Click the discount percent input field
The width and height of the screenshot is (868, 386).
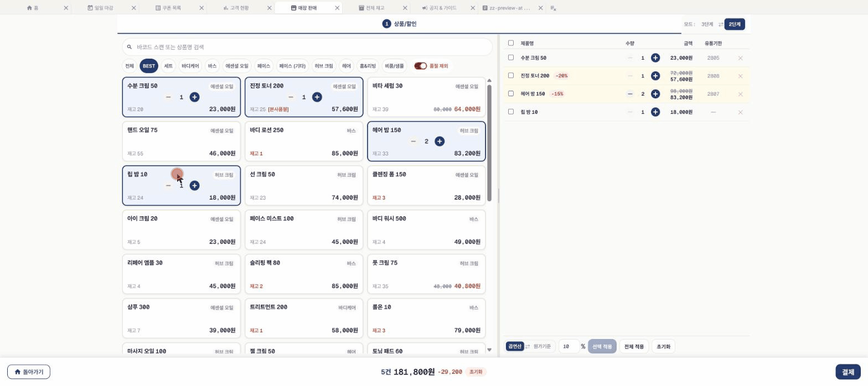click(569, 347)
